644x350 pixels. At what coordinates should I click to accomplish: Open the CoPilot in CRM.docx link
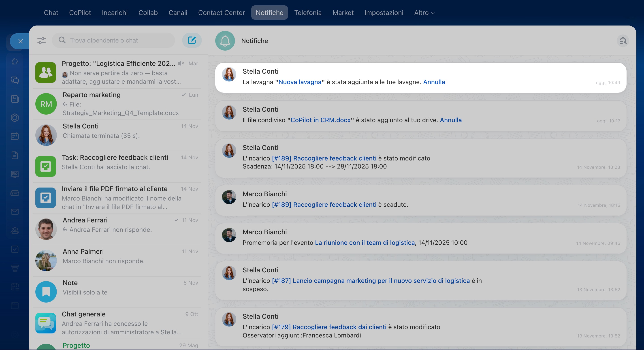coord(320,120)
